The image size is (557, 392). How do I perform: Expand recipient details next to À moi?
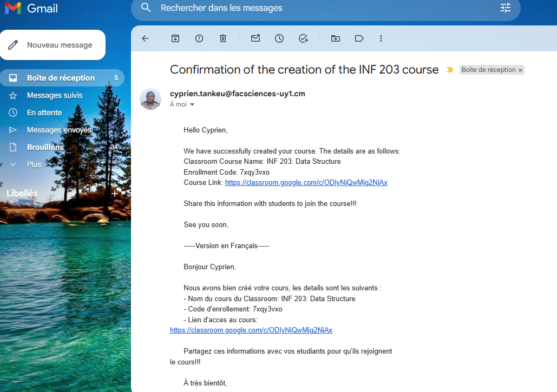[x=192, y=104]
